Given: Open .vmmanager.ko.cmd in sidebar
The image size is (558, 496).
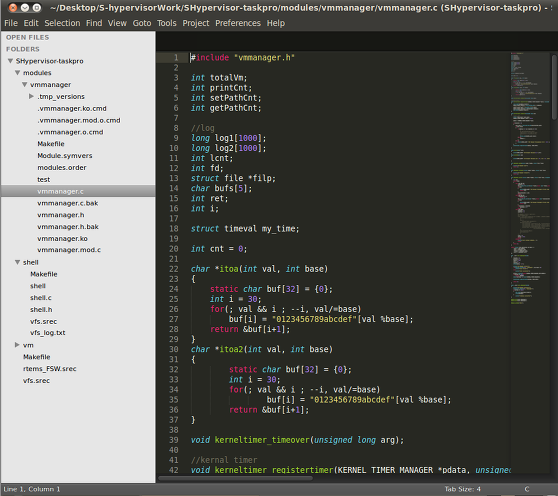Looking at the screenshot, I should (x=72, y=108).
